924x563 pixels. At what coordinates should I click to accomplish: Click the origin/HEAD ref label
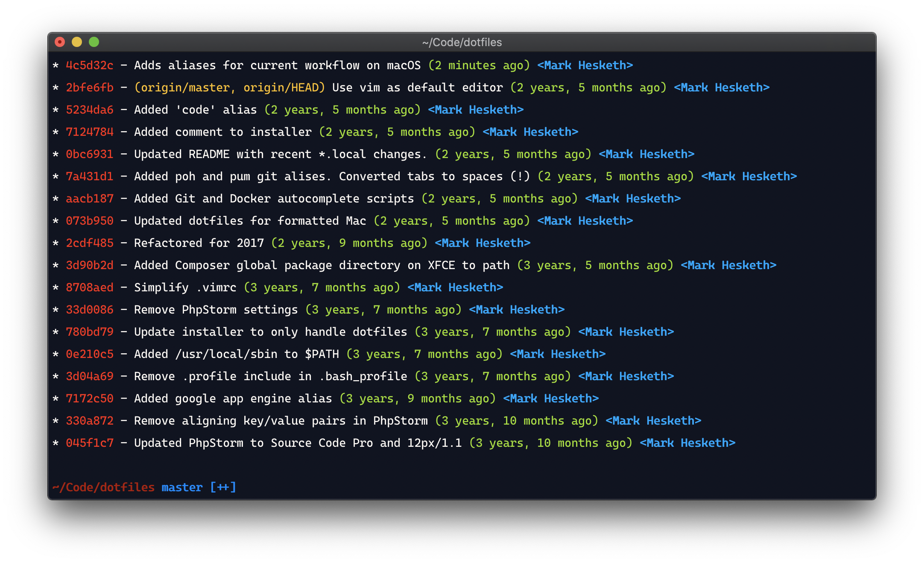(282, 88)
